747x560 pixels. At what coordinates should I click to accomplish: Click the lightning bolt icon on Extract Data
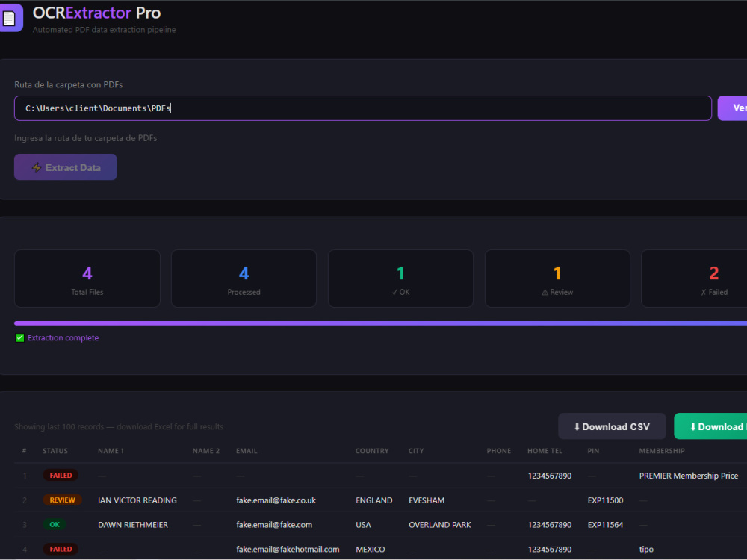(37, 167)
